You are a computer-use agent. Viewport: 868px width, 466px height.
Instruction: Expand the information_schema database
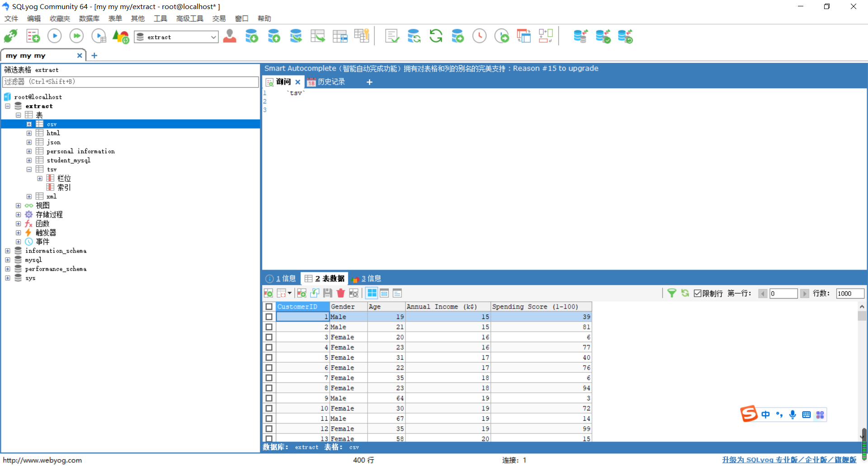pyautogui.click(x=8, y=251)
